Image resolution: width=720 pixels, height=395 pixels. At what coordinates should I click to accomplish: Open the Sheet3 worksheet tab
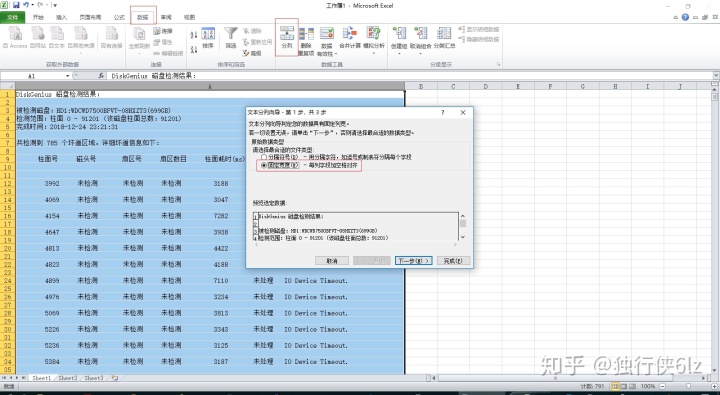click(94, 378)
